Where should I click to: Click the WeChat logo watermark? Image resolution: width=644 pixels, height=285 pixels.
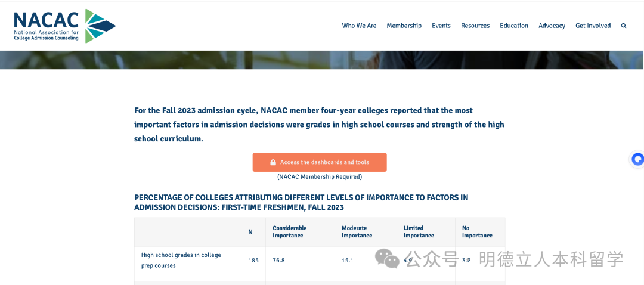coord(387,259)
